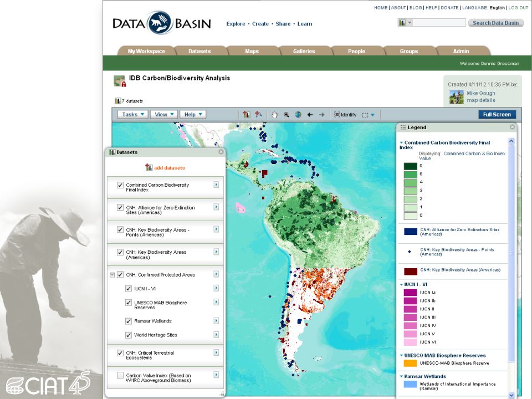Click the locked map icon beside title
Viewport: 532px width, 399px height.
120,81
